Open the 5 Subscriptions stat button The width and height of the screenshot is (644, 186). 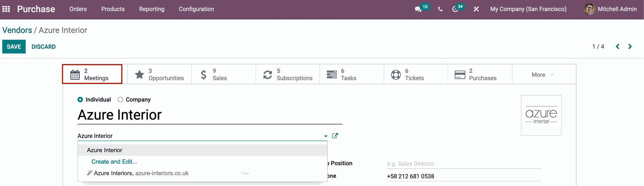pyautogui.click(x=288, y=75)
